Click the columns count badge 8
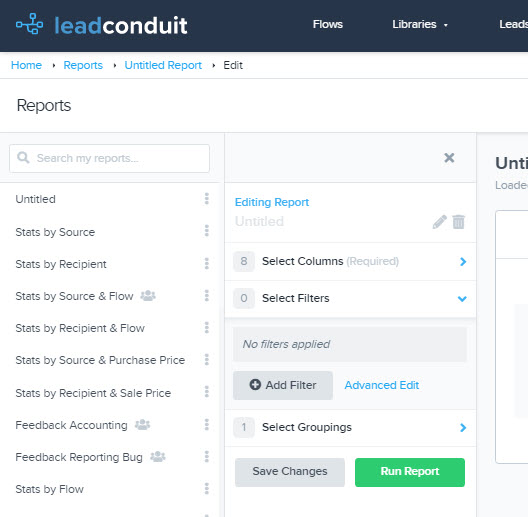The height and width of the screenshot is (517, 528). pyautogui.click(x=244, y=261)
